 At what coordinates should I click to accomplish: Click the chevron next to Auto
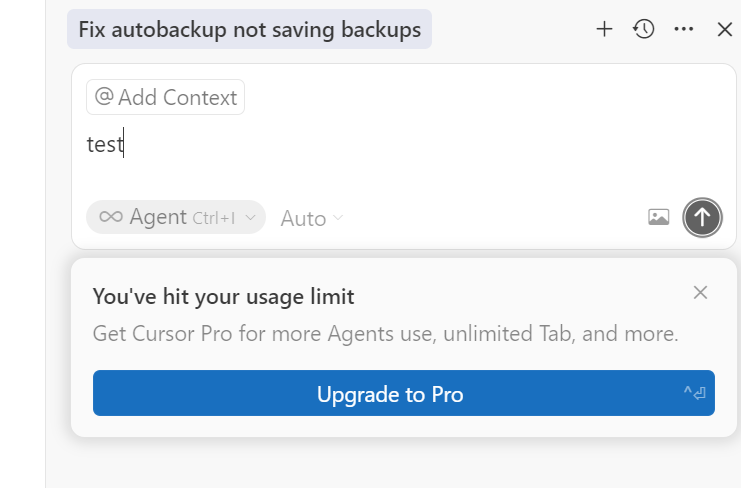point(338,218)
